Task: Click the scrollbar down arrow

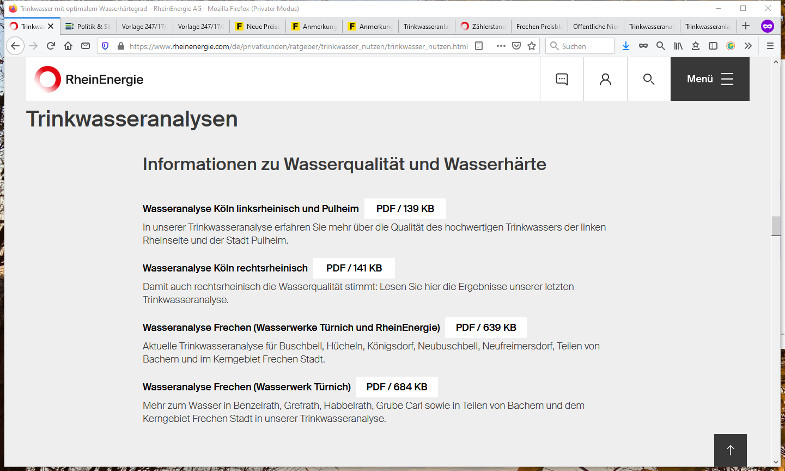Action: point(776,462)
